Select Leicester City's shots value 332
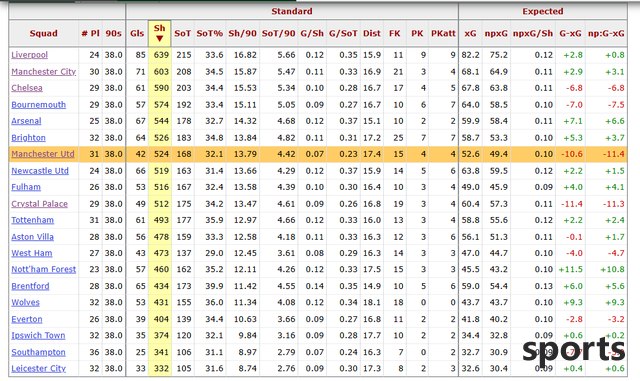The image size is (640, 381). pos(161,369)
